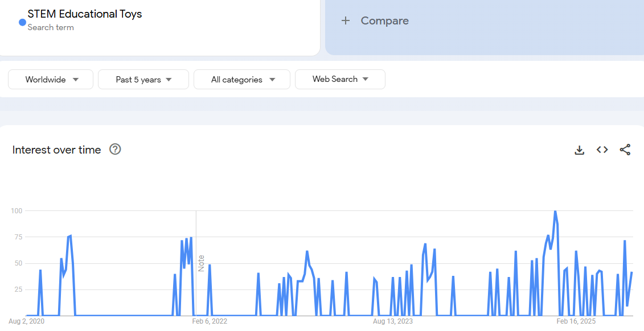Select the Aug 13, 2023 axis label
Image resolution: width=644 pixels, height=331 pixels.
[393, 321]
